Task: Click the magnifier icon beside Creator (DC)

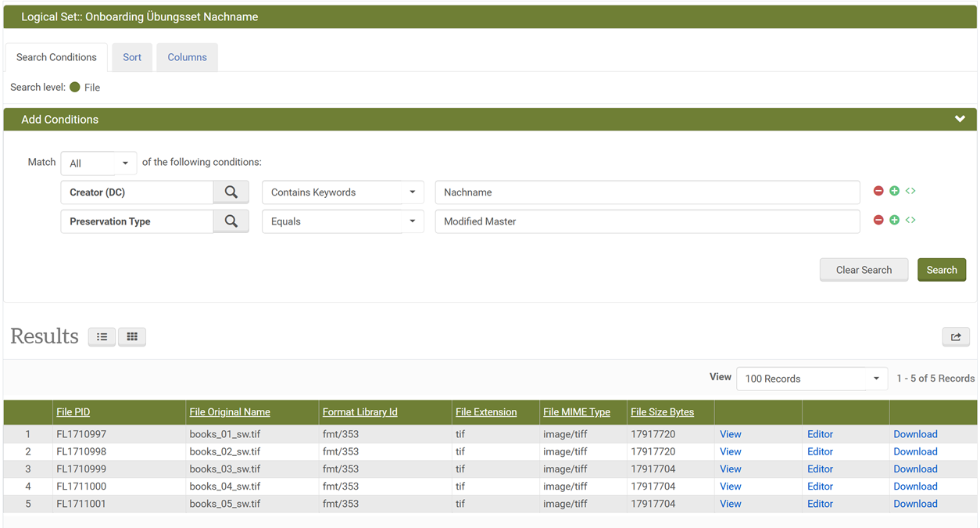Action: point(231,192)
